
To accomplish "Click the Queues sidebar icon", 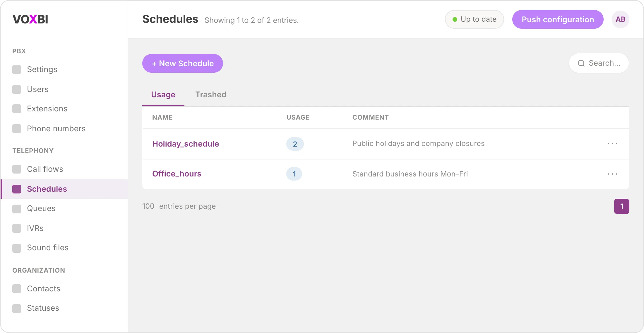I will click(17, 209).
